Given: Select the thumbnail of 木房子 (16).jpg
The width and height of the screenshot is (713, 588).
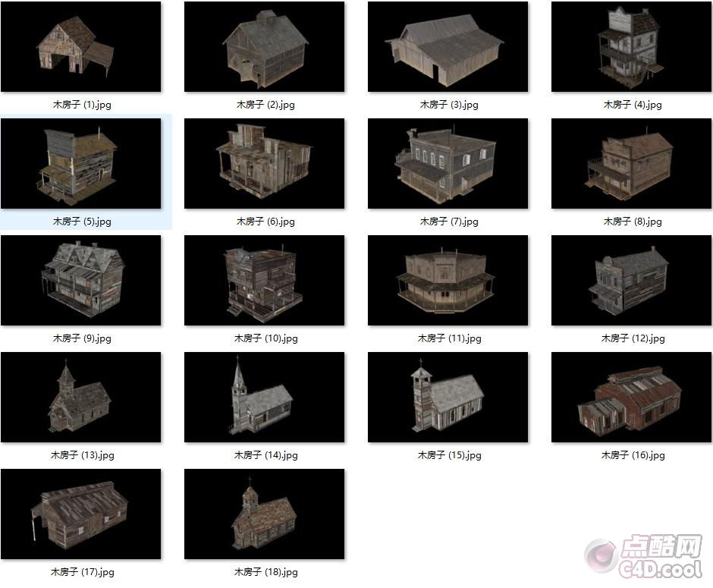Looking at the screenshot, I should pos(631,398).
